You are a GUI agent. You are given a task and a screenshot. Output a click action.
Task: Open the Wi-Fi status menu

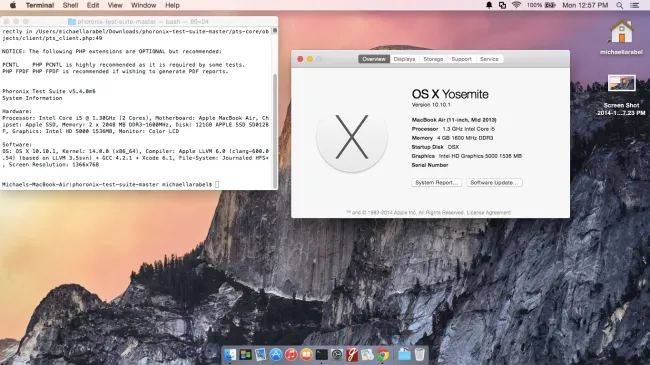pos(516,5)
